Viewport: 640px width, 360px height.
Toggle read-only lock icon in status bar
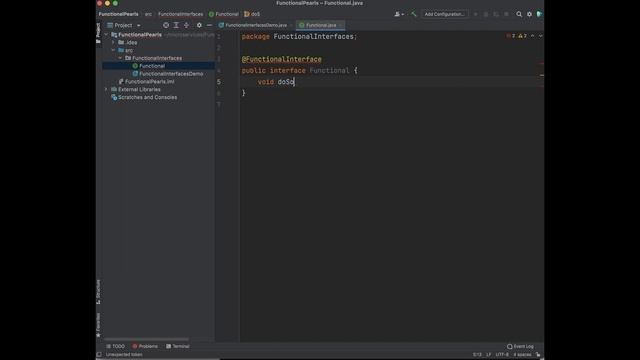538,355
